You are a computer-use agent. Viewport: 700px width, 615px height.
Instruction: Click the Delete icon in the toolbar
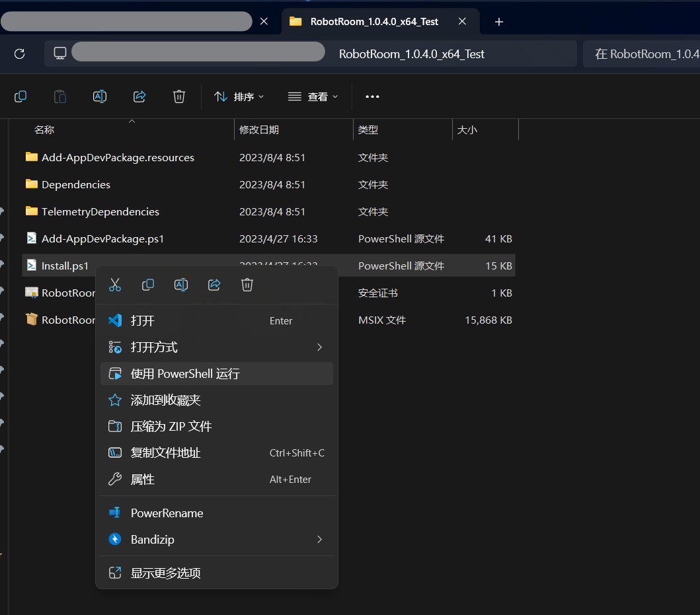179,96
